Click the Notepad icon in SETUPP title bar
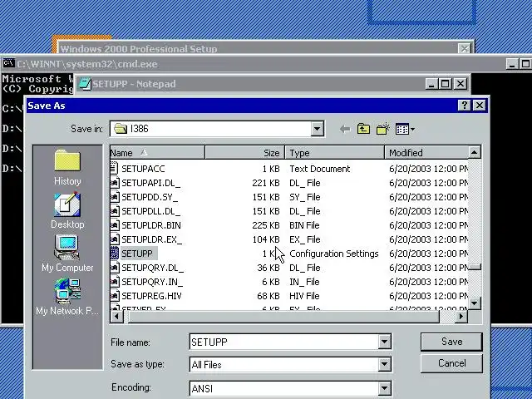The image size is (532, 399). click(85, 84)
